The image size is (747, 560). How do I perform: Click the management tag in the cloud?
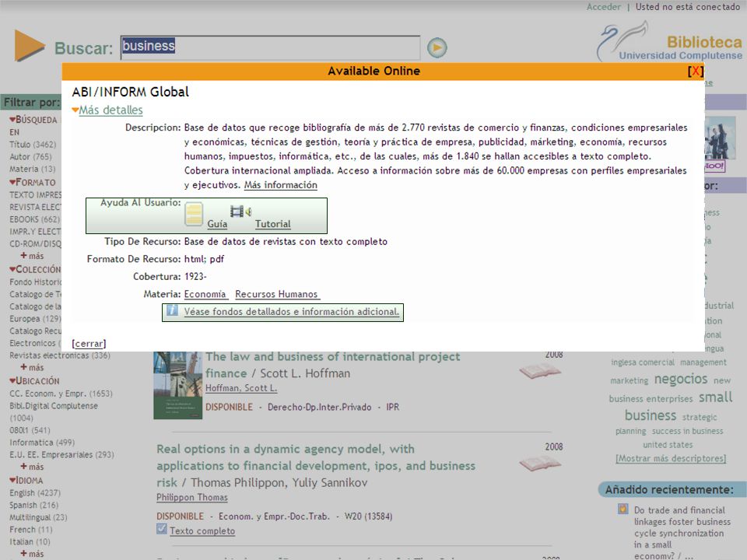[703, 362]
